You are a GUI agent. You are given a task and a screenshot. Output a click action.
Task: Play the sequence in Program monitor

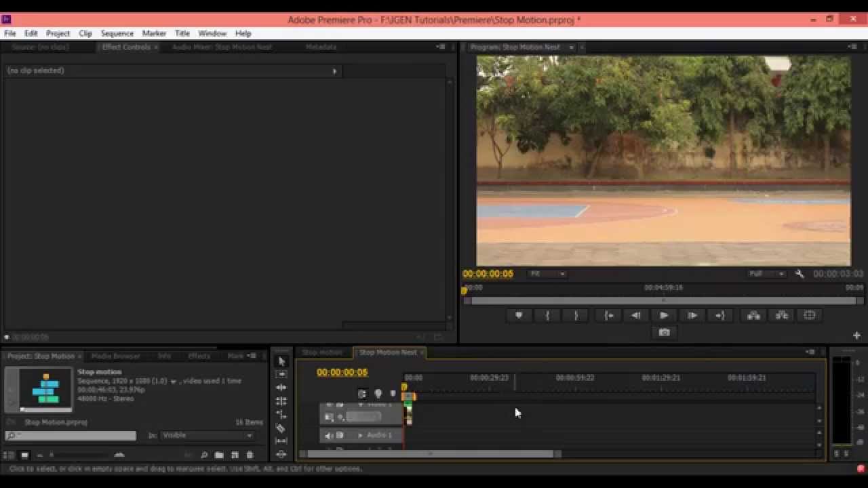pos(664,315)
